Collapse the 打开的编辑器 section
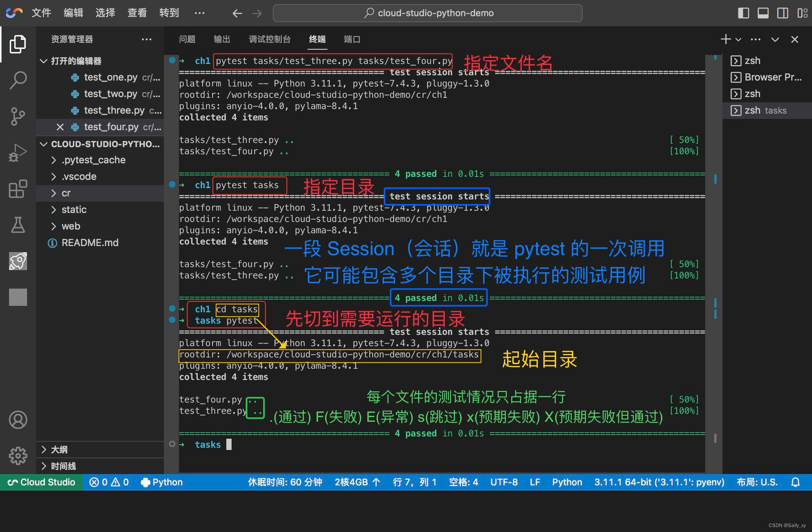 pyautogui.click(x=100, y=61)
